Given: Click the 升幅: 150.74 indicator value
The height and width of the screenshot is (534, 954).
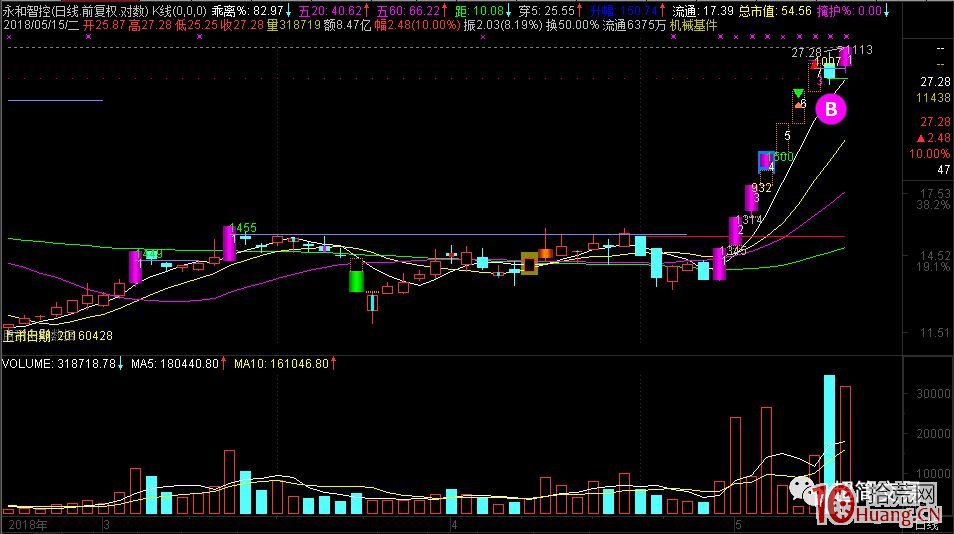Looking at the screenshot, I should click(x=628, y=10).
